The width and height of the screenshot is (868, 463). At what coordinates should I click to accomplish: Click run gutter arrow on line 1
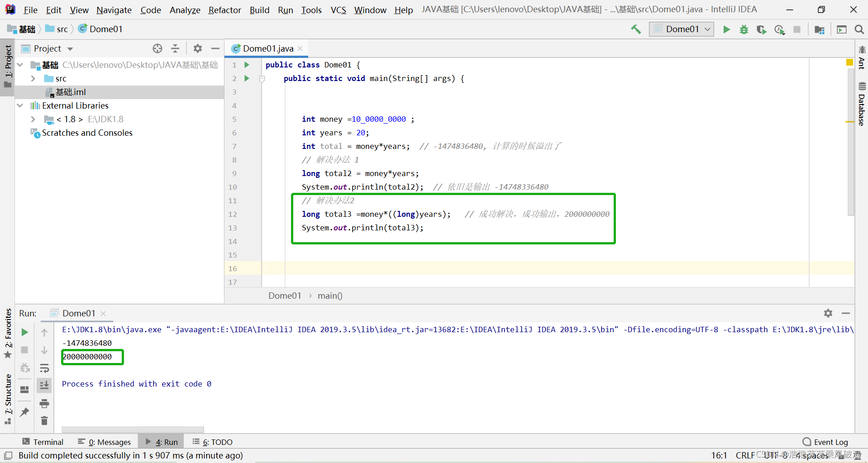pos(247,65)
